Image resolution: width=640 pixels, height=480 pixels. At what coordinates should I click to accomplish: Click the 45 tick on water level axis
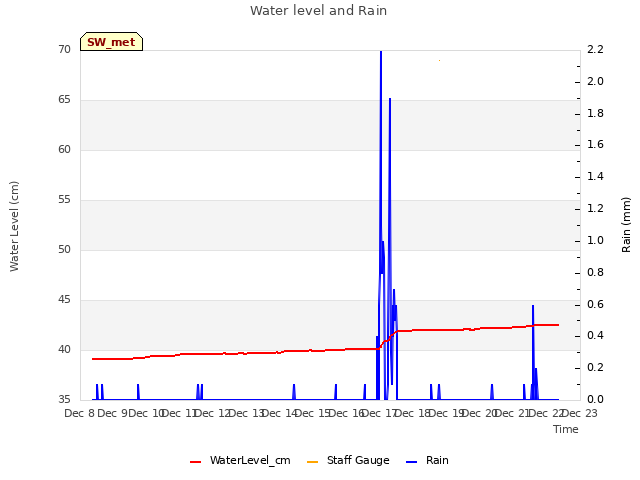pyautogui.click(x=64, y=300)
